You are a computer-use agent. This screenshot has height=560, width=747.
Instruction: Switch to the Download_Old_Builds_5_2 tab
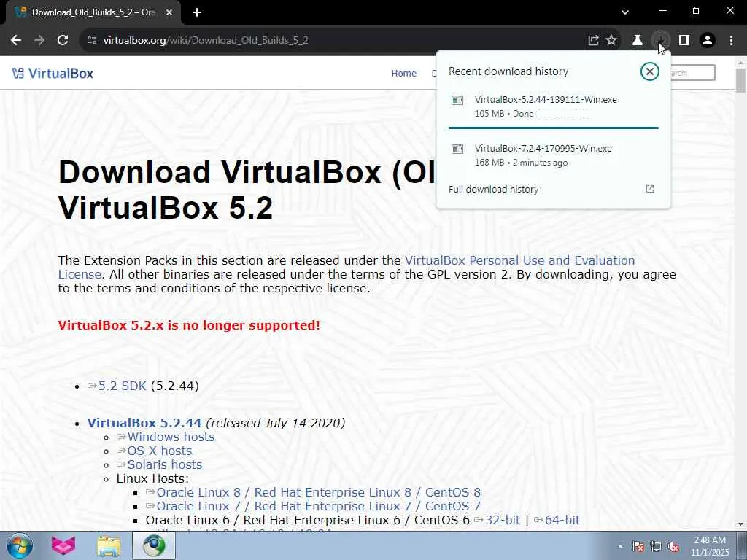click(x=93, y=12)
